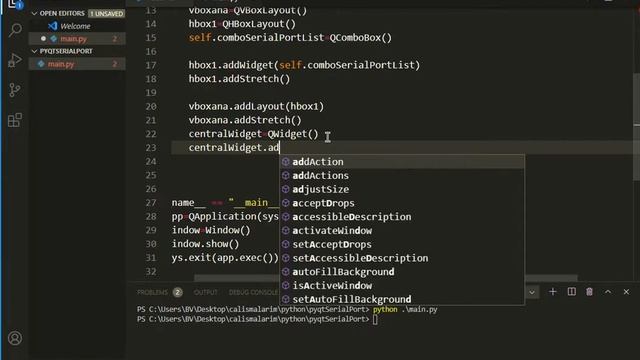Open main.py under PYQTSERIALPORT folder
Viewport: 640px width, 360px height.
[77, 64]
